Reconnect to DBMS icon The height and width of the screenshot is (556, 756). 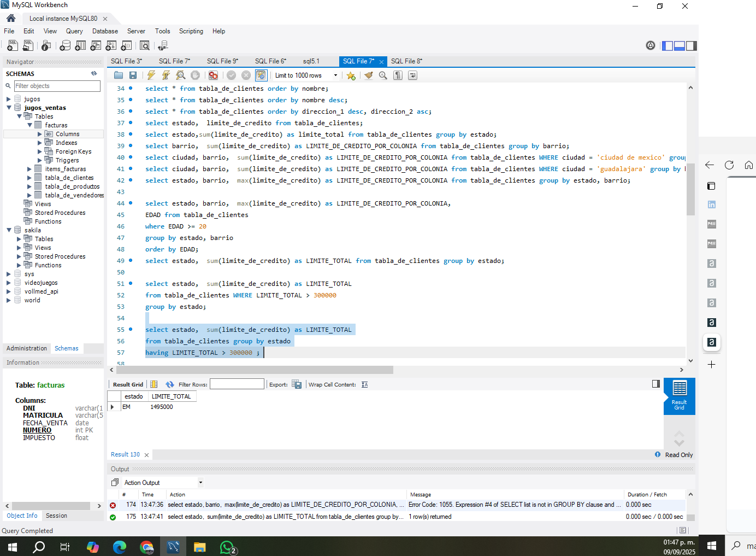163,46
